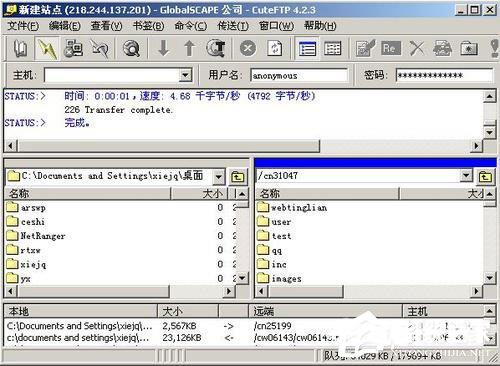Select the inc remote folder
The height and width of the screenshot is (366, 500).
[x=272, y=264]
